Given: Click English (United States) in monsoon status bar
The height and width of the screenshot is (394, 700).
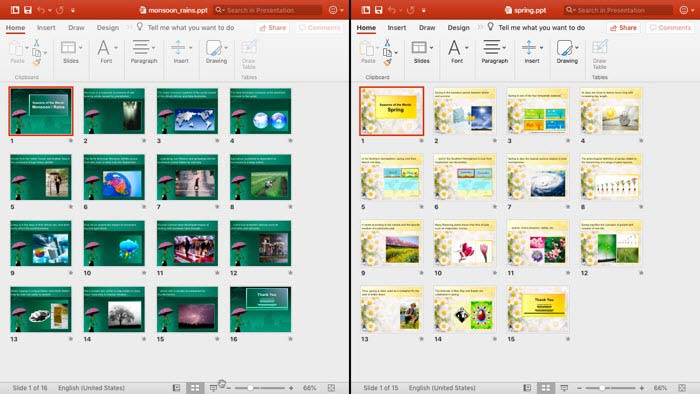Looking at the screenshot, I should click(x=91, y=388).
